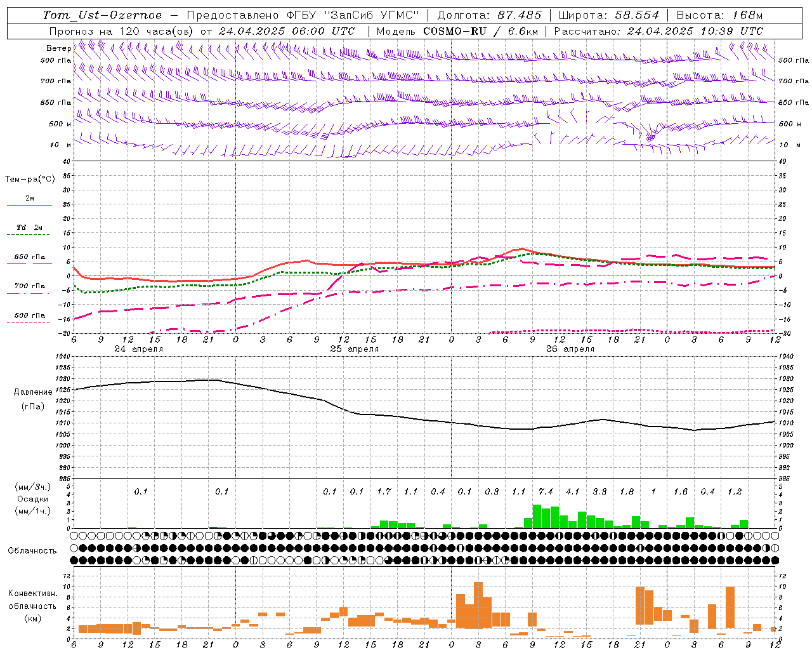Viewport: 812px width, 650px height.
Task: Select the forecast start 24.04.2025 06:00 UTC
Action: tap(287, 31)
